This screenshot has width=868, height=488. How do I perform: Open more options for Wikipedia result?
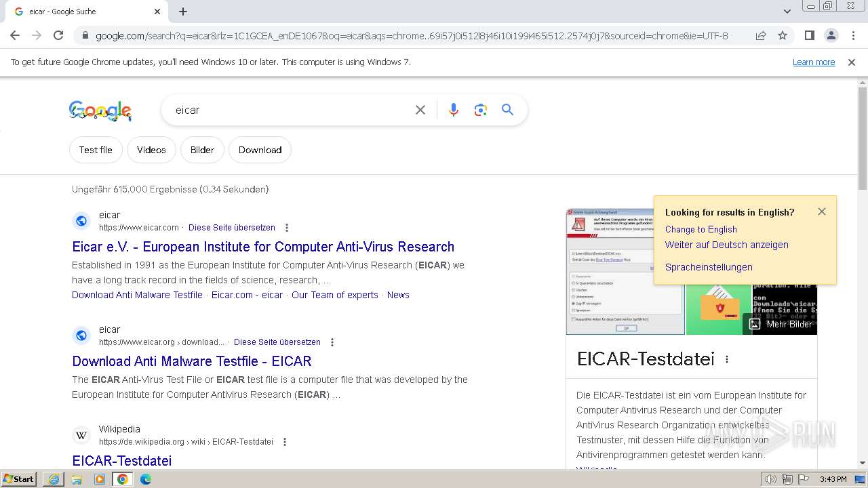tap(285, 442)
